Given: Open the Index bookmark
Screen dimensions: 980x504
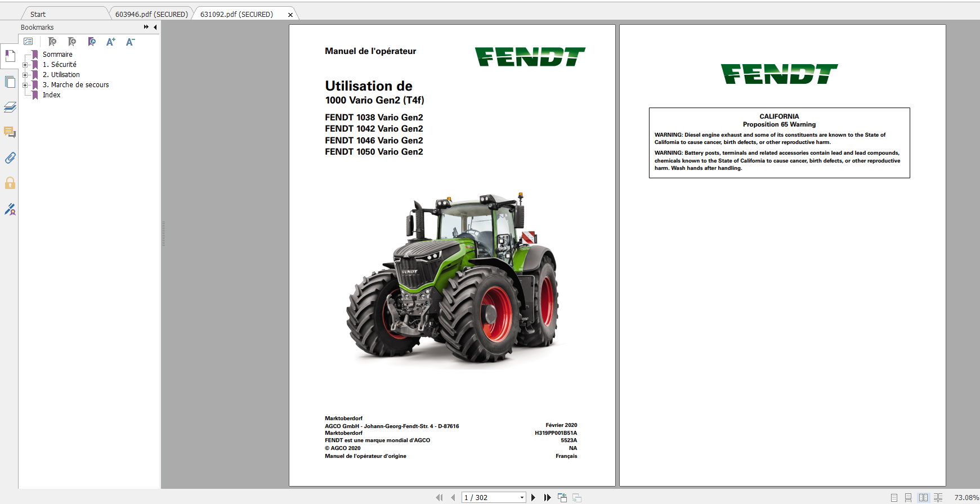Looking at the screenshot, I should (51, 95).
